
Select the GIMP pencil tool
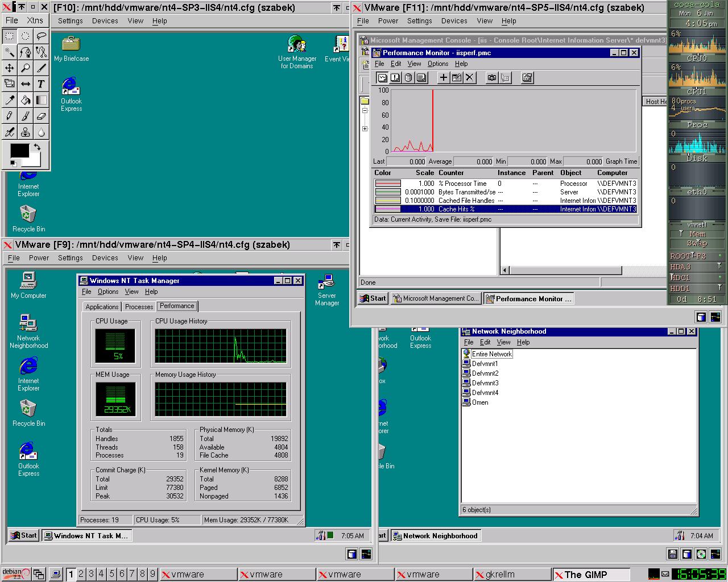(10, 116)
